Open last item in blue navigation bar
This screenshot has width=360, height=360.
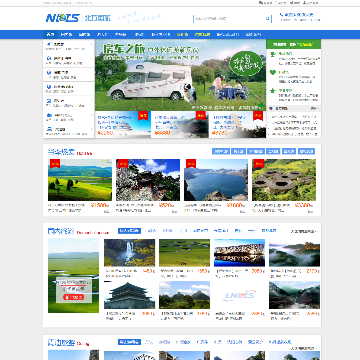point(254,34)
